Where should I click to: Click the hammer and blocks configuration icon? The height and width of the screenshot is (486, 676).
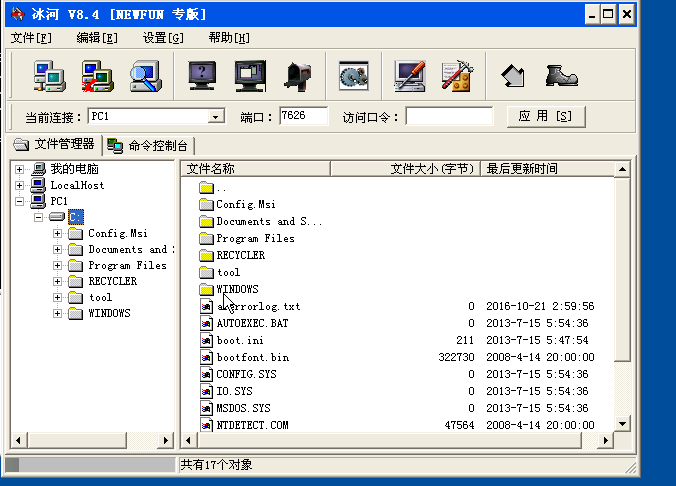point(457,76)
